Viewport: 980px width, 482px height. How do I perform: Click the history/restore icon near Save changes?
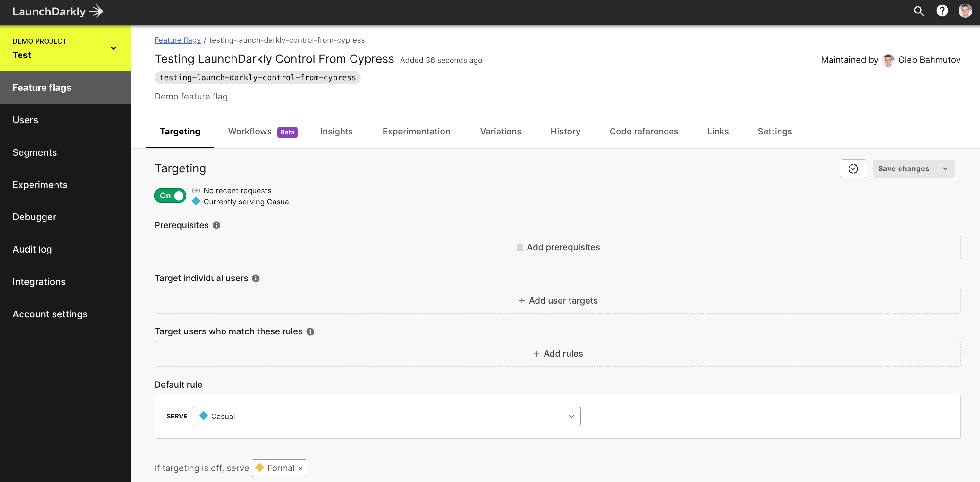(853, 169)
